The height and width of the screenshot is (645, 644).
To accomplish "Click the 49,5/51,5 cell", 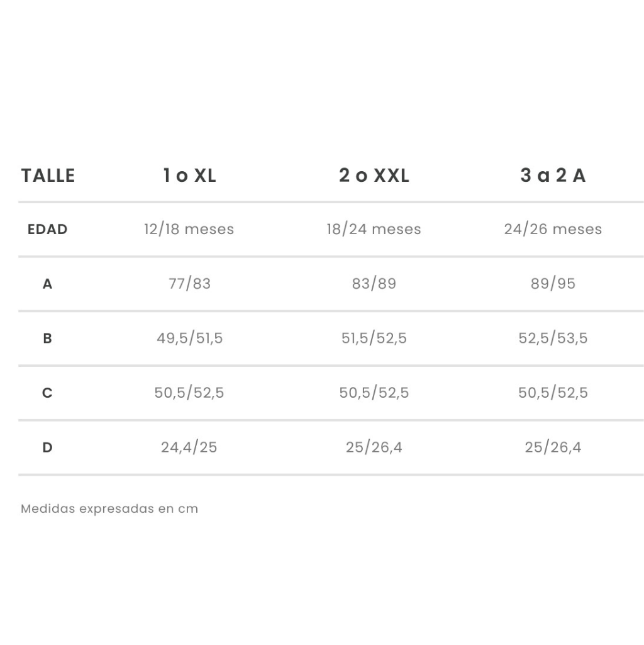I will pos(189,338).
